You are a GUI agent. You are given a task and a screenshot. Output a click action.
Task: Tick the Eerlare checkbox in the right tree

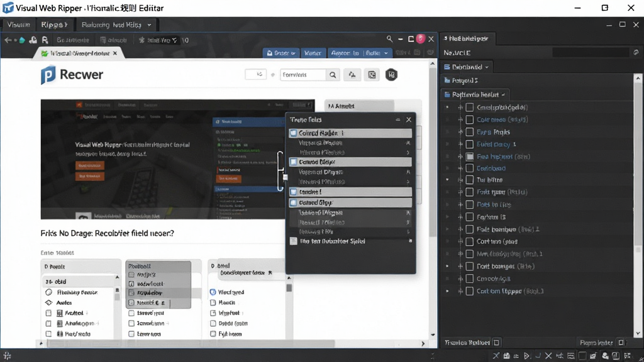(x=469, y=217)
